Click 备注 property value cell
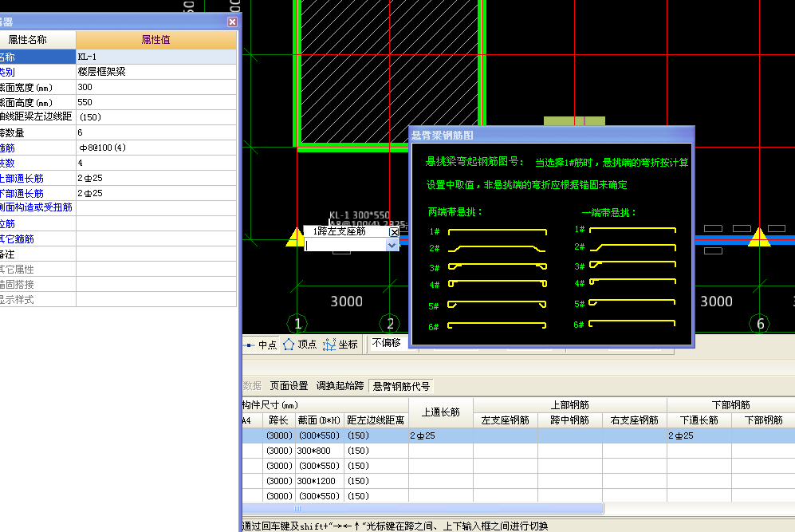Screen dimensions: 795x532 click(156, 254)
